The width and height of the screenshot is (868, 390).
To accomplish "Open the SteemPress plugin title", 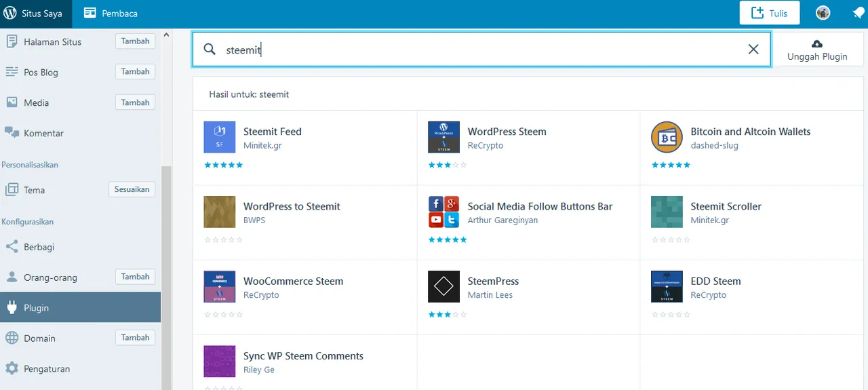I will pyautogui.click(x=493, y=281).
